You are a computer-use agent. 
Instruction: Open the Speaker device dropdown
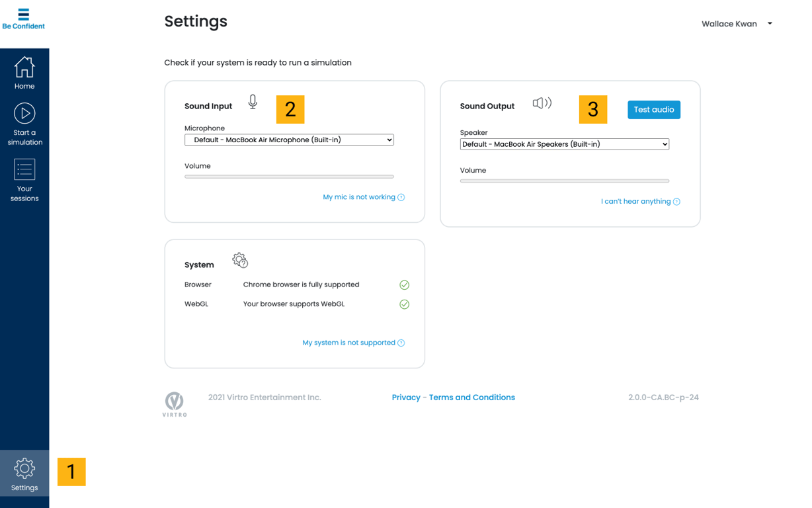(x=564, y=144)
